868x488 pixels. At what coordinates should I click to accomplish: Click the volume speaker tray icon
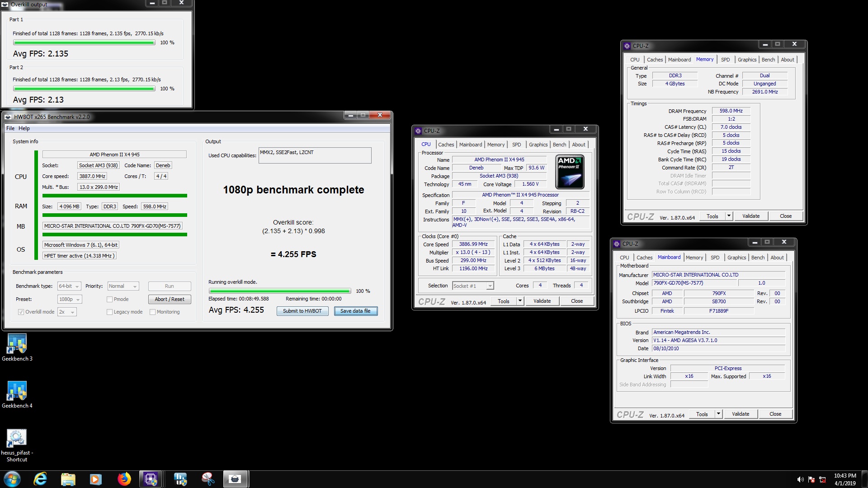click(x=800, y=479)
